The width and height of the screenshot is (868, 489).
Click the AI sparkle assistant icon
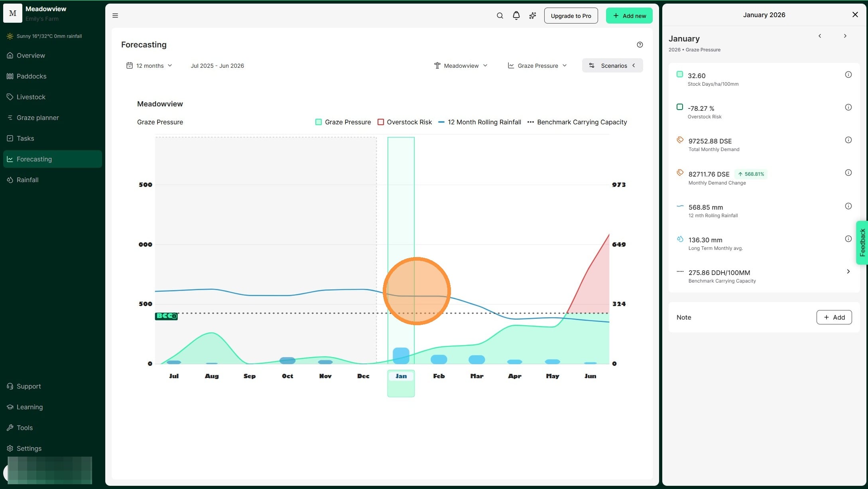click(532, 16)
